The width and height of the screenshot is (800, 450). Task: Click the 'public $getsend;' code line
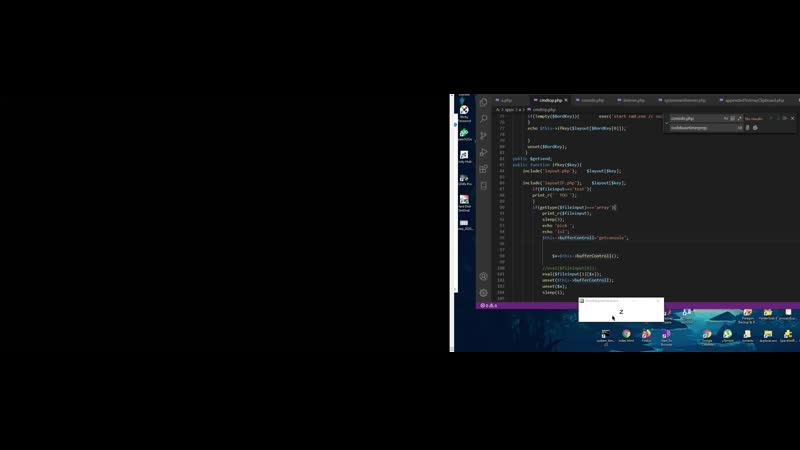tap(532, 159)
